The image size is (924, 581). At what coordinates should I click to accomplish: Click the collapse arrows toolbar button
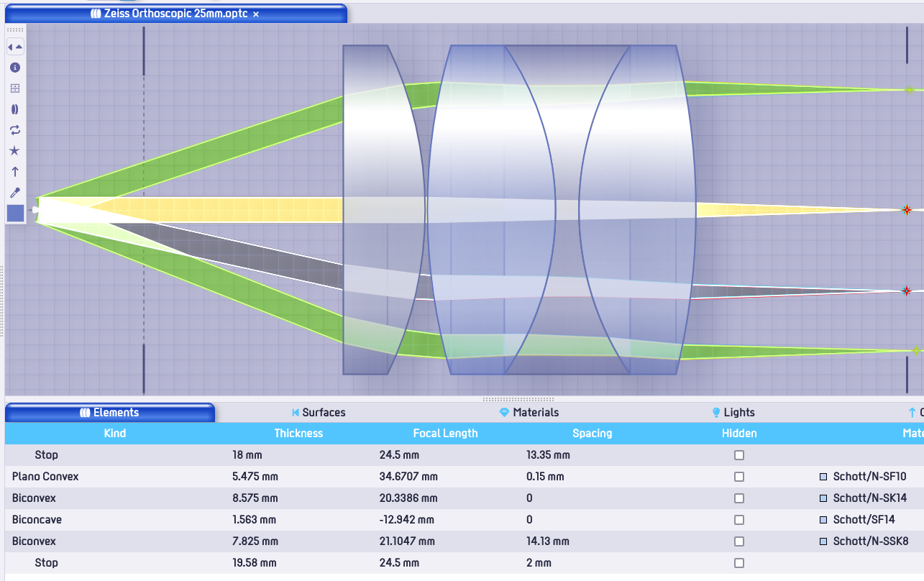coord(15,47)
